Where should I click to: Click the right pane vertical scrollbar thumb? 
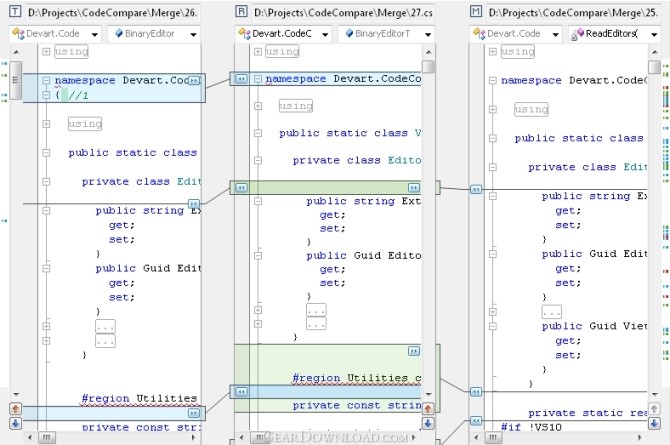pyautogui.click(x=654, y=67)
